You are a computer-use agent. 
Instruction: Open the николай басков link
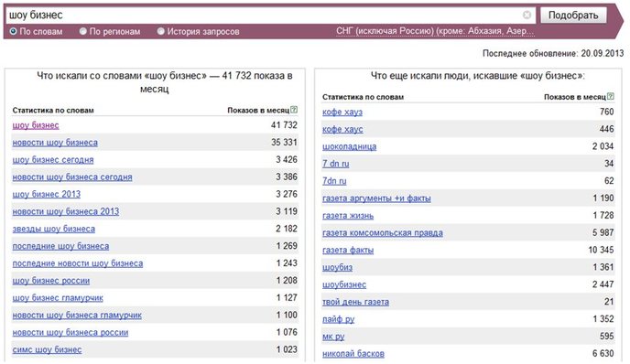353,354
